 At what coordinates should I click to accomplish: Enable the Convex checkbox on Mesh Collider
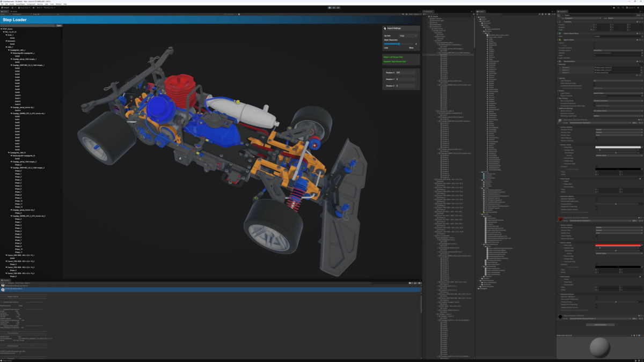(595, 42)
